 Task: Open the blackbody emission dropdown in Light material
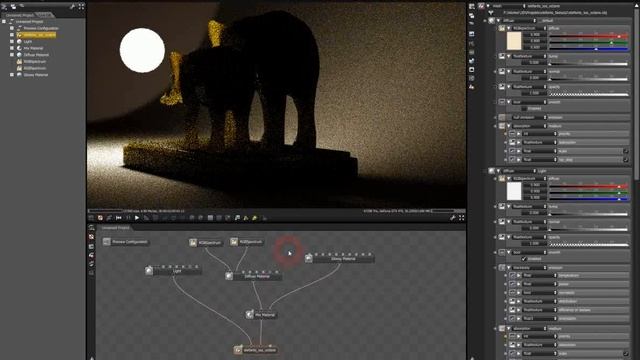click(529, 268)
